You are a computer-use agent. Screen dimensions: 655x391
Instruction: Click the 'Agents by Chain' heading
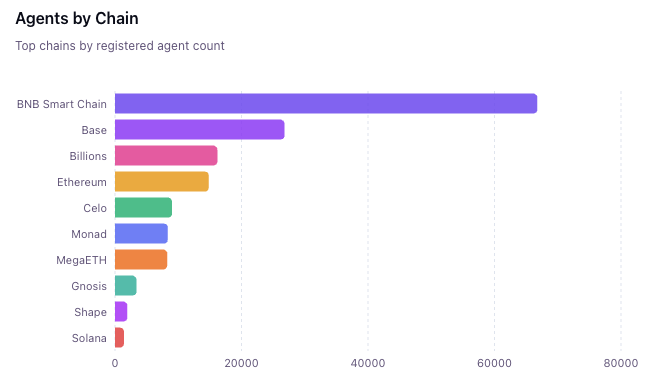[77, 18]
